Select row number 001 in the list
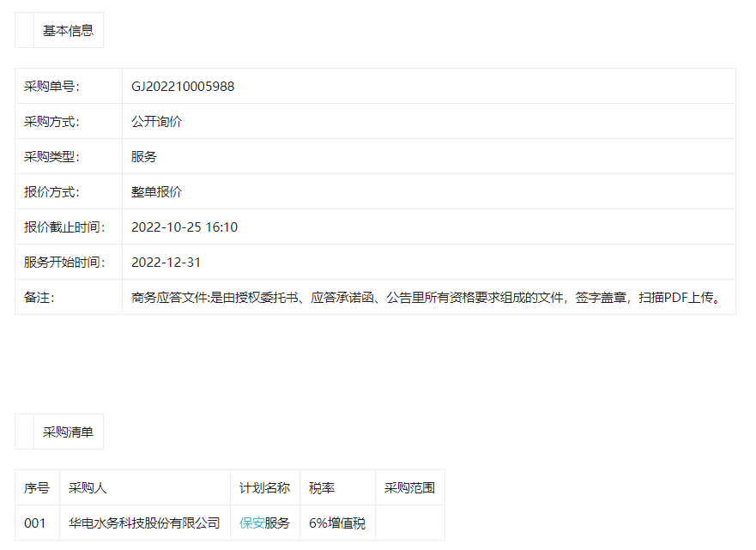This screenshot has height=550, width=756. 35,523
